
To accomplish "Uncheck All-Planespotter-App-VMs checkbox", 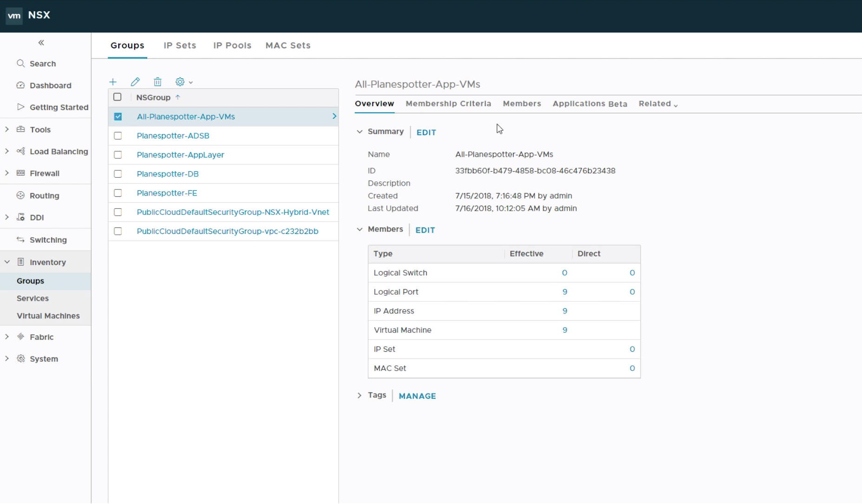I will coord(118,116).
